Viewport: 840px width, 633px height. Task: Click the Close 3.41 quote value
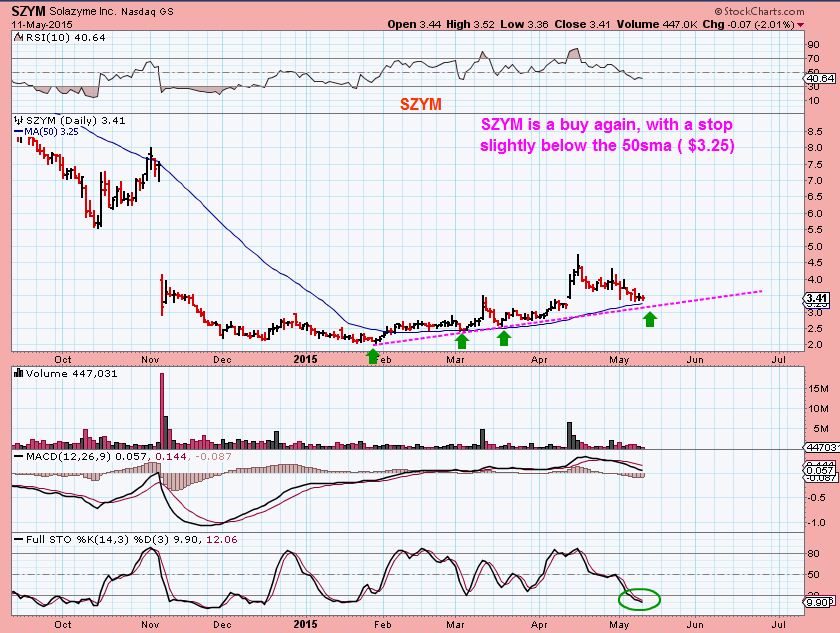coord(582,24)
